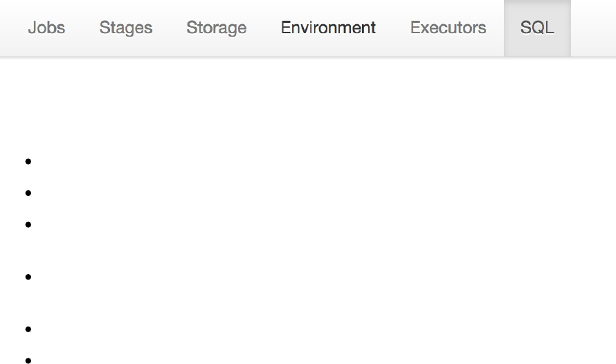Select the Environment tab
Screen dimensions: 616x364
pyautogui.click(x=328, y=28)
